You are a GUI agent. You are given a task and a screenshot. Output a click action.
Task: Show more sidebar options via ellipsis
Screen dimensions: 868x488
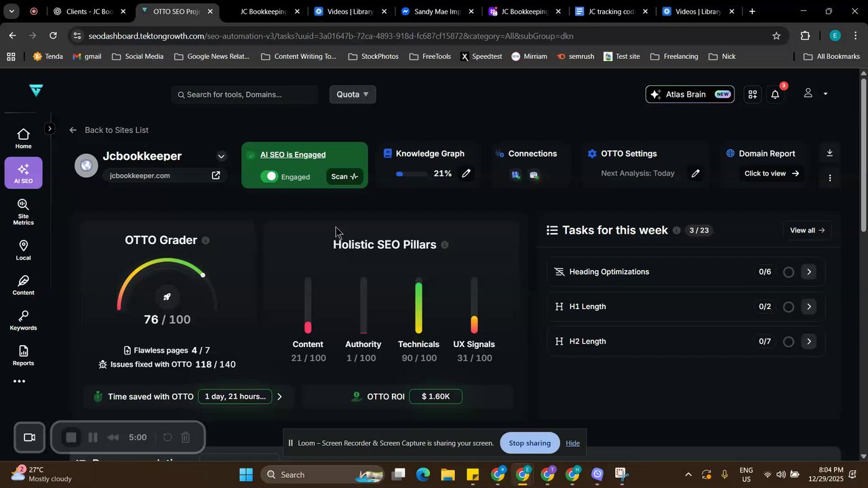(20, 382)
